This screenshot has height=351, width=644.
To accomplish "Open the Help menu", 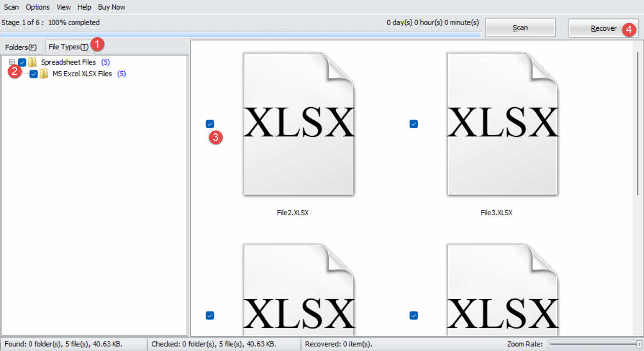I will 84,7.
